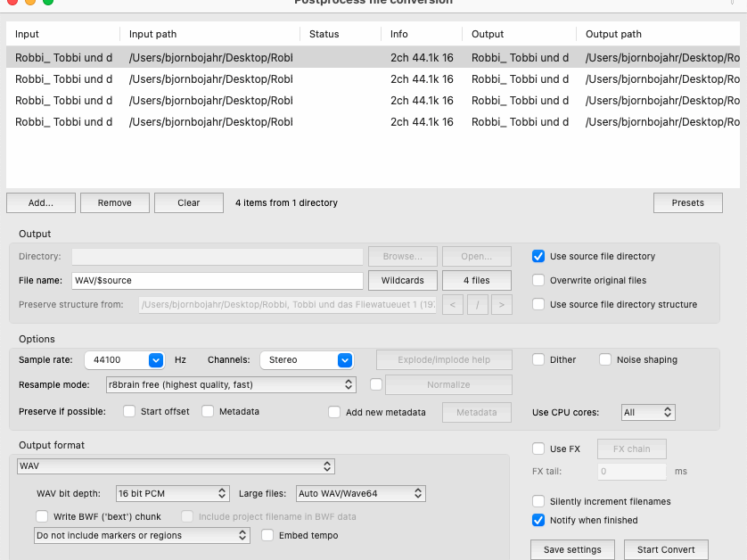Open the Channels dropdown showing Stereo

tap(307, 359)
